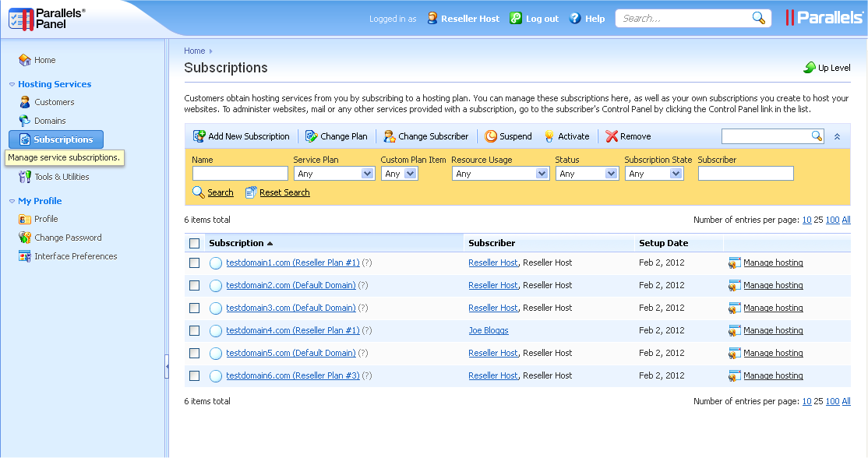Collapse the Hosting Services section
868x458 pixels.
(x=12, y=85)
